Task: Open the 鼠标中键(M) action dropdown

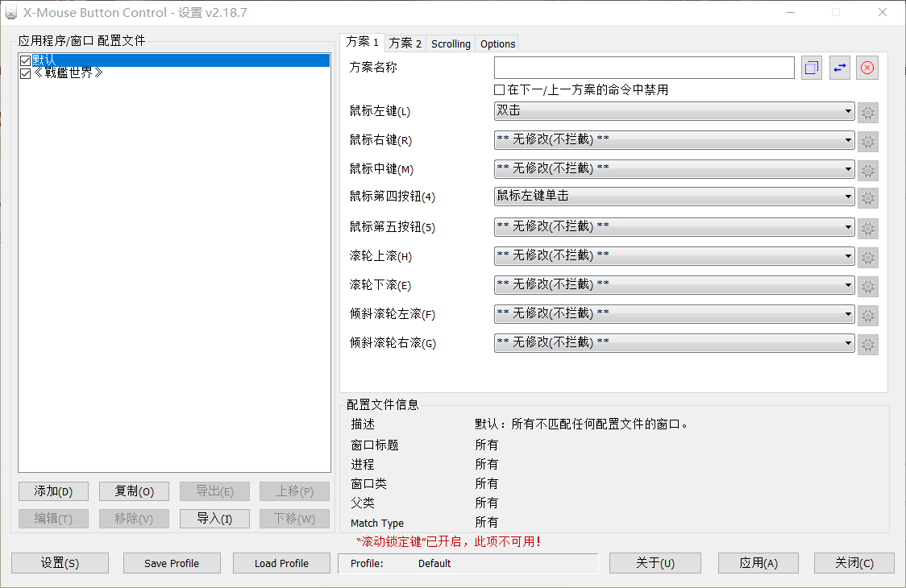Action: tap(675, 168)
